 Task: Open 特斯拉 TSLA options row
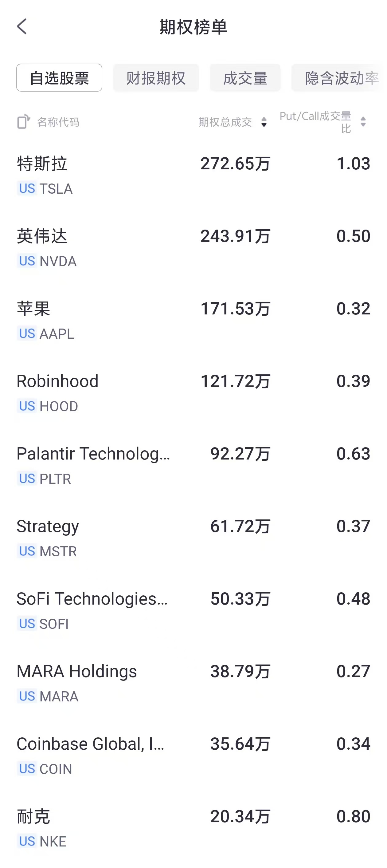click(193, 175)
